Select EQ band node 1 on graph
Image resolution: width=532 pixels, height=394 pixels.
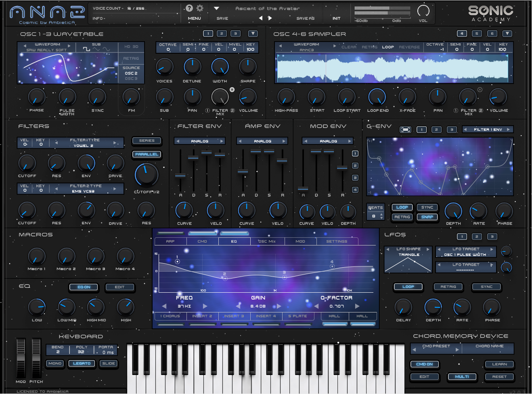click(177, 261)
